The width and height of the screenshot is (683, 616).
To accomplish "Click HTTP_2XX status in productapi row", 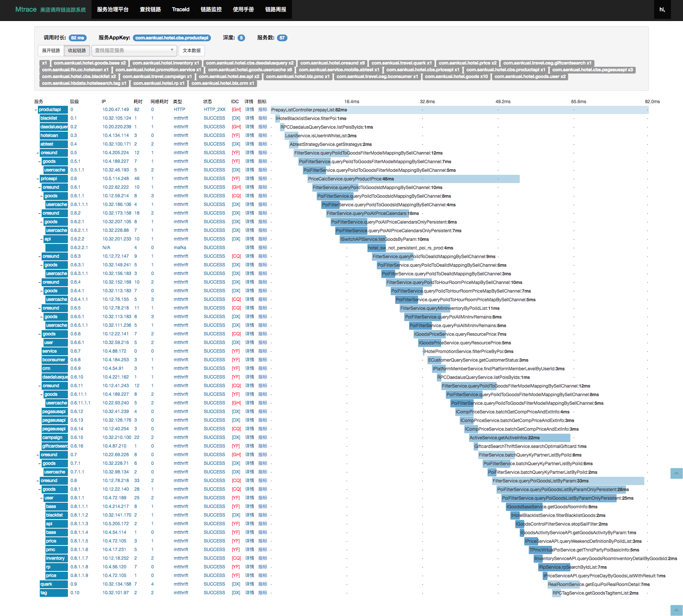I will coord(215,110).
